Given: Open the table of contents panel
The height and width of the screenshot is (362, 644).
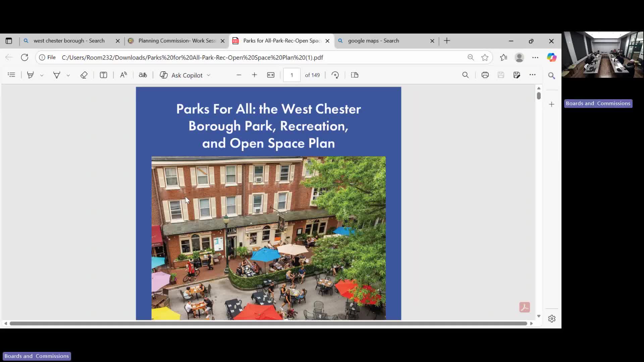Looking at the screenshot, I should point(11,75).
